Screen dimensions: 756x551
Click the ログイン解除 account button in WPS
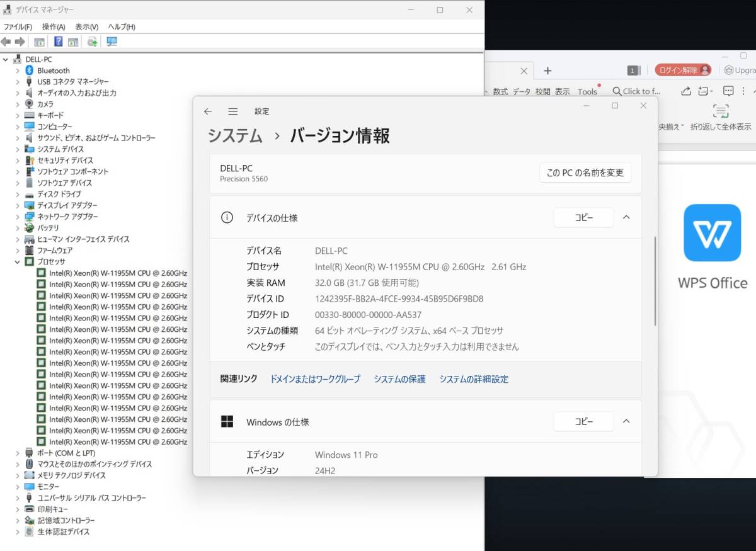(683, 70)
